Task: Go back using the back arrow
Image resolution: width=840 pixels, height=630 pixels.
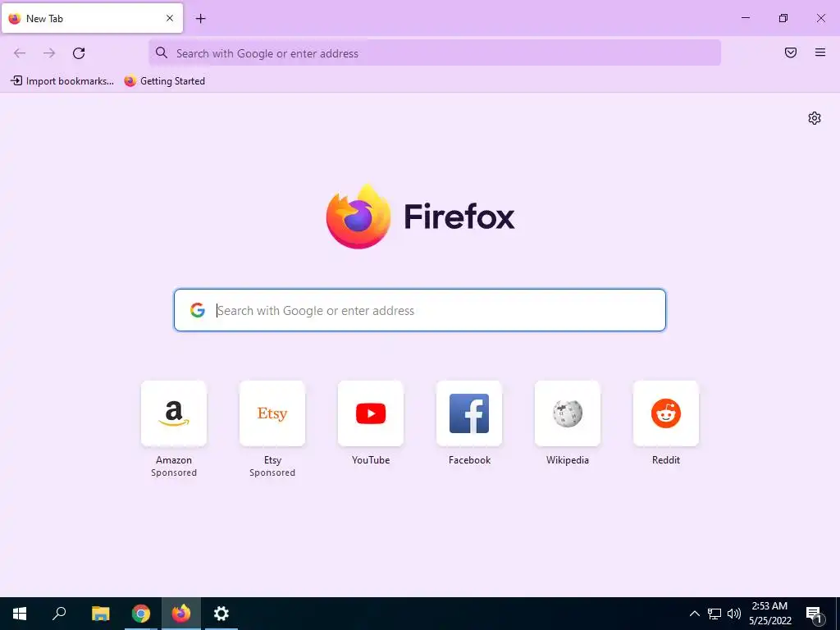Action: click(20, 53)
